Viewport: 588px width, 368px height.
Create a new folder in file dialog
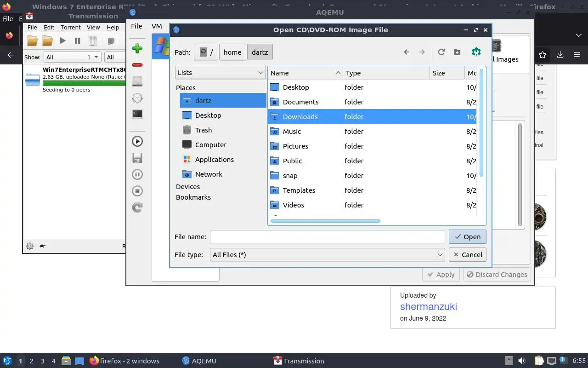[x=457, y=52]
